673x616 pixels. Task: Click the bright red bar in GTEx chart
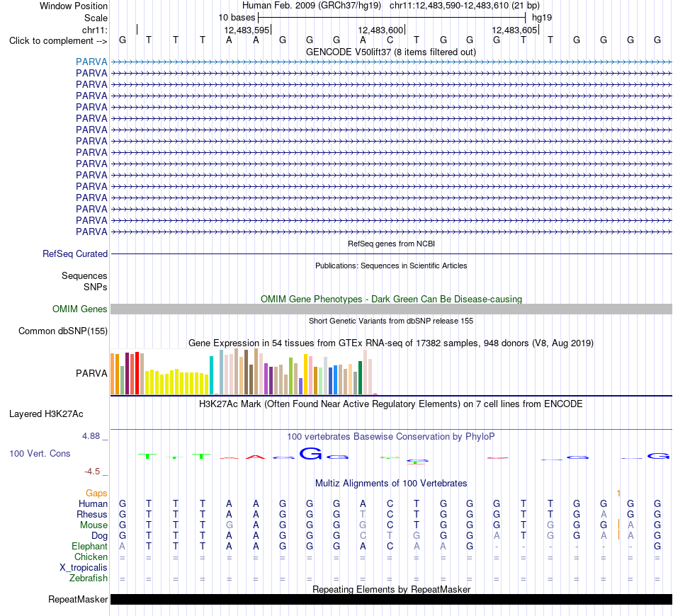137,373
